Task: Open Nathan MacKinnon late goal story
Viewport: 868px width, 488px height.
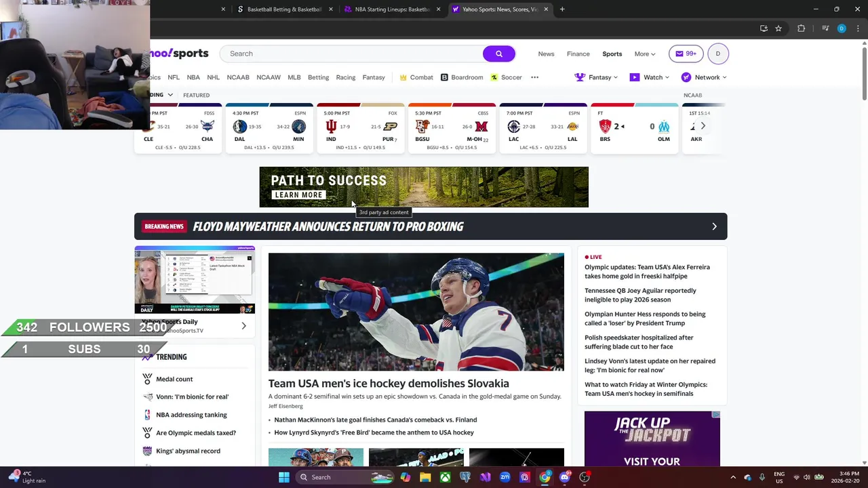Action: [375, 420]
